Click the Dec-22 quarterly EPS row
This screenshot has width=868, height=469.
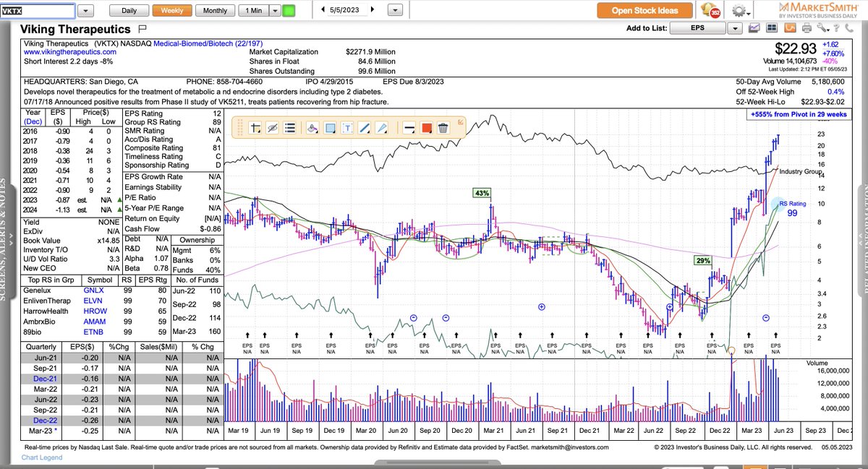[x=121, y=420]
